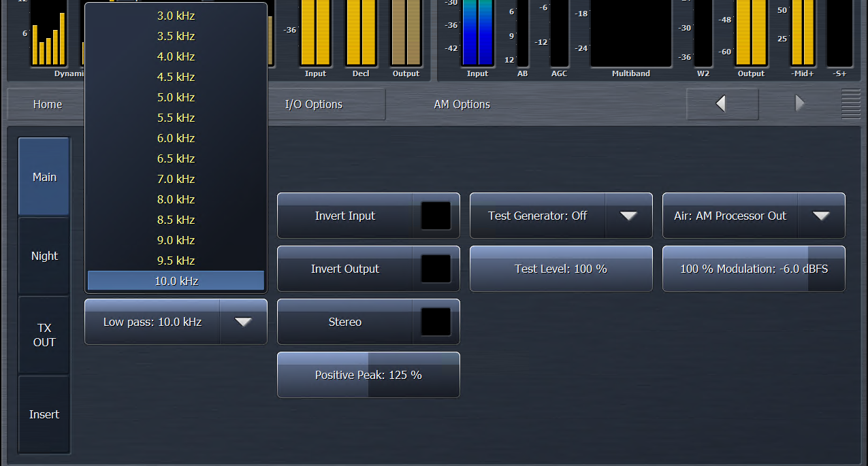The width and height of the screenshot is (868, 466).
Task: Switch to AM Options tab
Action: 462,104
